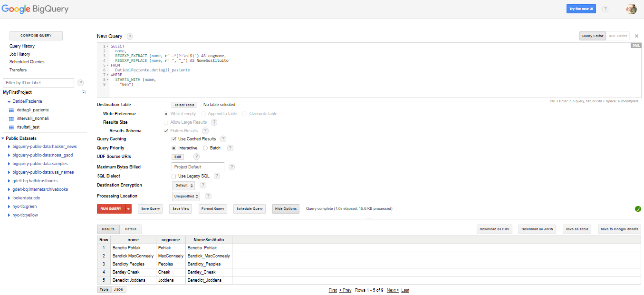
Task: Download results as JSON
Action: click(537, 229)
